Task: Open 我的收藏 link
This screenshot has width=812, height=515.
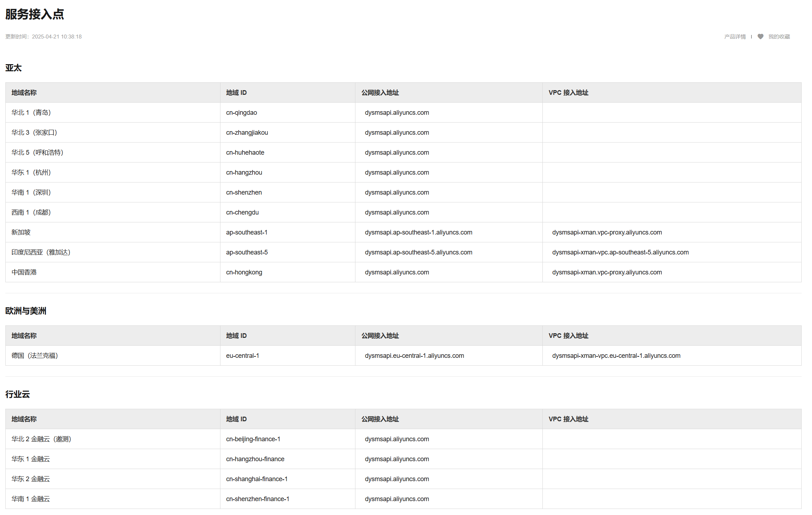Action: pos(779,37)
